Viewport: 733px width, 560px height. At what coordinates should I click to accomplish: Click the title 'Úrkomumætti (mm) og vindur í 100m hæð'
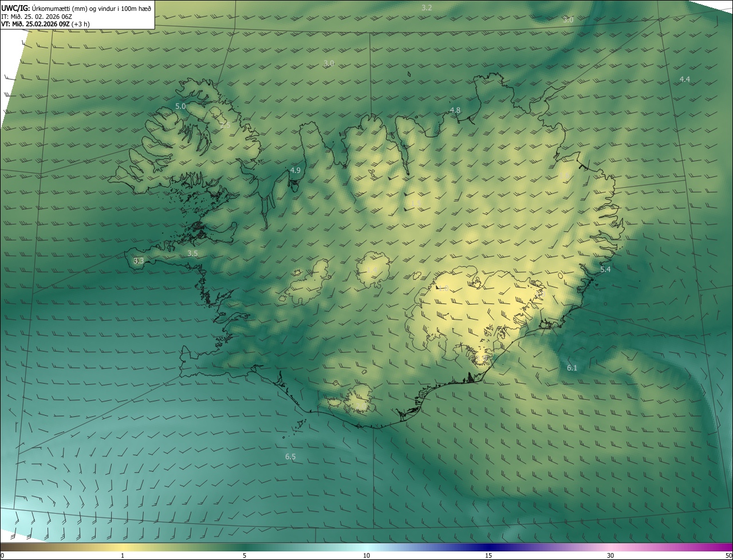pos(91,8)
